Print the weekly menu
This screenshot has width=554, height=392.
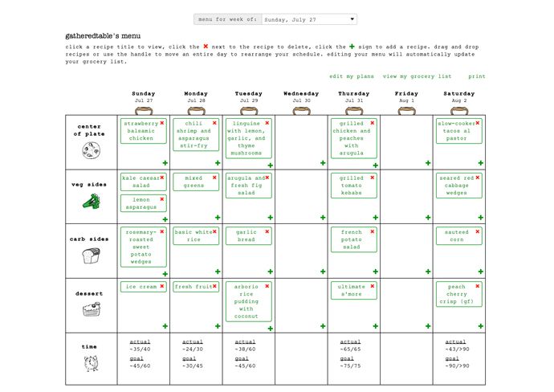(x=477, y=76)
